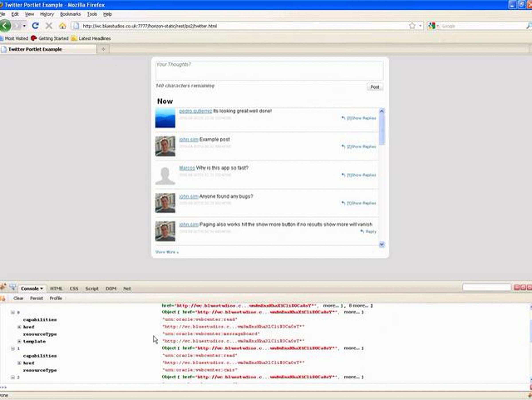Switch to the Firebug CSS tab
Image resolution: width=532 pixels, height=400 pixels.
point(74,288)
